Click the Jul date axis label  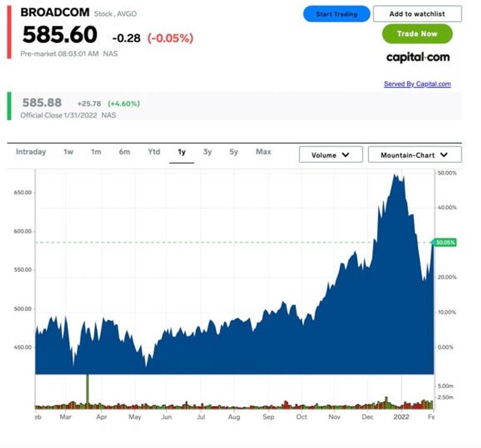click(x=201, y=417)
